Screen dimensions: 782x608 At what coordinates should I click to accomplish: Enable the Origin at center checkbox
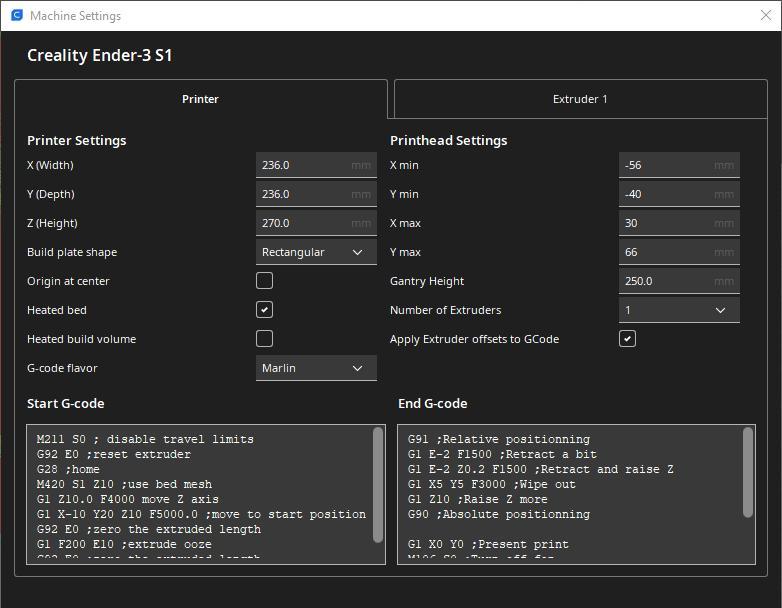coord(264,281)
